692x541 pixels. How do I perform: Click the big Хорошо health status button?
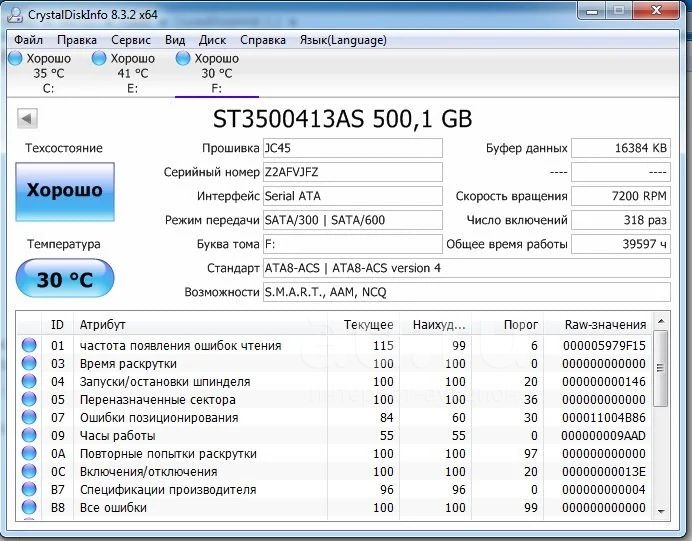(65, 192)
